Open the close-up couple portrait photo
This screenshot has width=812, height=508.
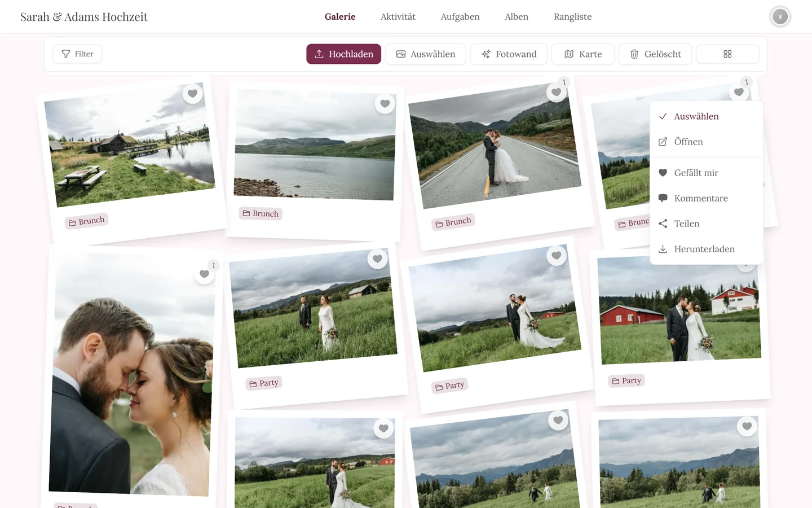point(131,374)
